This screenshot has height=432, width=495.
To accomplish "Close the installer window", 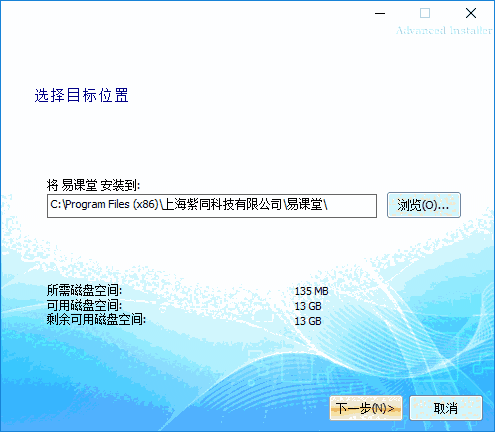I will [471, 13].
